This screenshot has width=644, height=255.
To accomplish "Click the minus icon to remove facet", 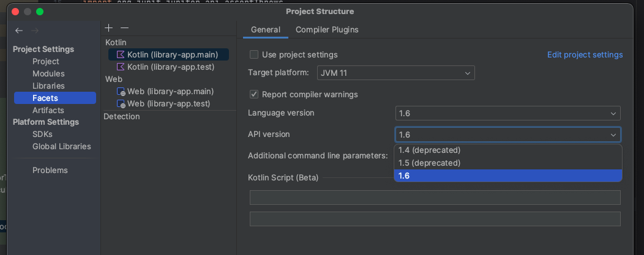I will (x=124, y=28).
